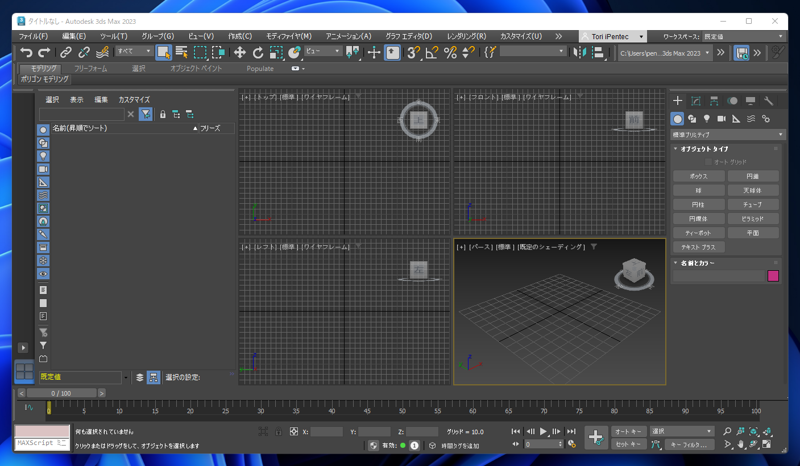Screen dimensions: 800x466
Task: Open the 標準プリミティブ dropdown
Action: click(x=727, y=134)
